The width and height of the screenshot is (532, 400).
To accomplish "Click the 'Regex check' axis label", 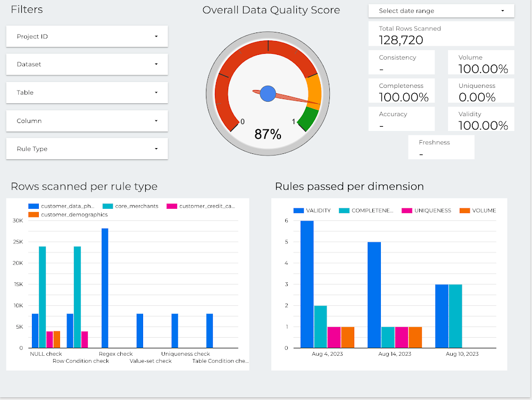I will (x=115, y=354).
